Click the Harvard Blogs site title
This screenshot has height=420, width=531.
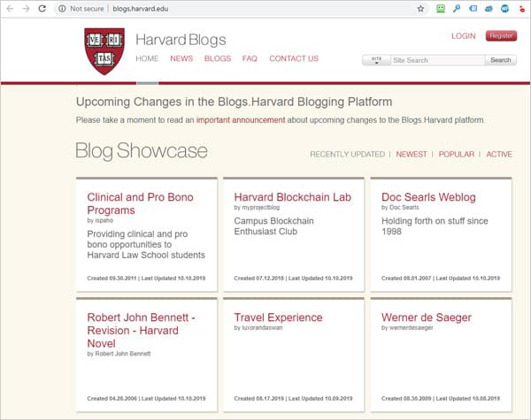click(181, 40)
